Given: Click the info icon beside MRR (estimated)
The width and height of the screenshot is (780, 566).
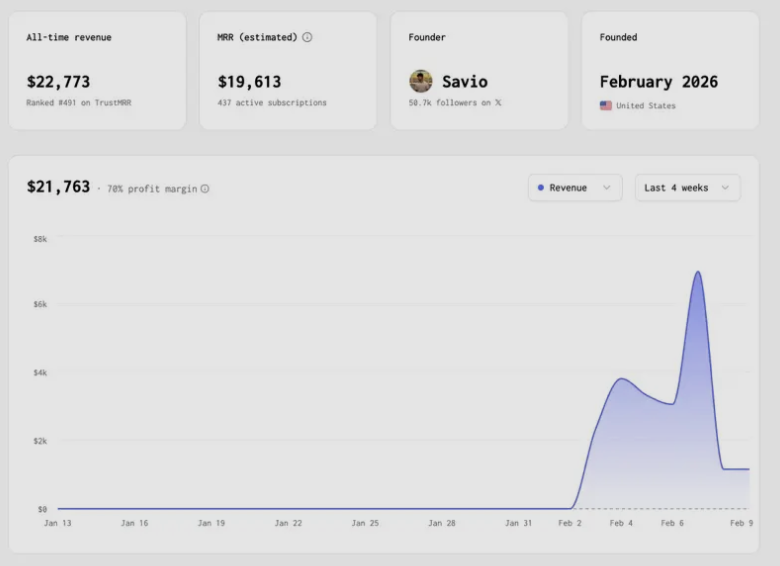Looking at the screenshot, I should [307, 38].
